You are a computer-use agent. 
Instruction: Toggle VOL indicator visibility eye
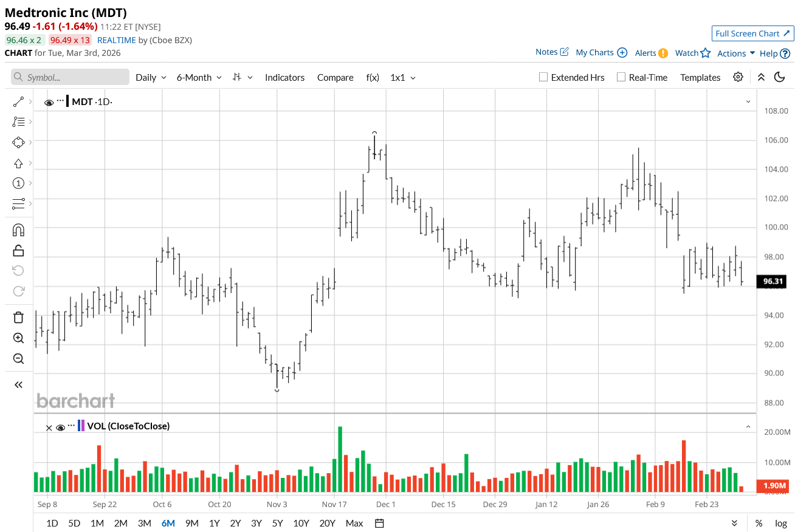click(60, 428)
